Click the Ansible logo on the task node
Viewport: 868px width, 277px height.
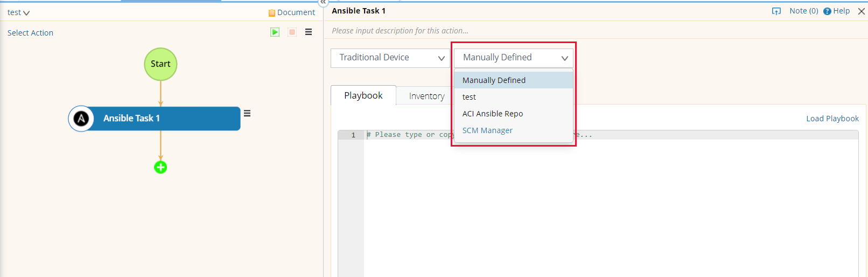click(x=81, y=119)
